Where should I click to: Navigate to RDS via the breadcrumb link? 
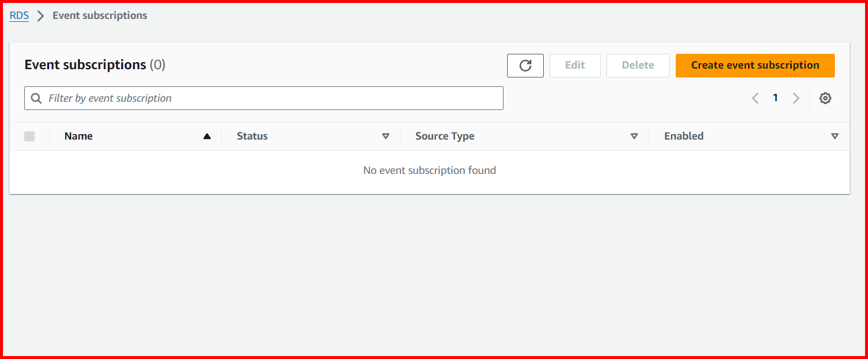click(x=18, y=15)
